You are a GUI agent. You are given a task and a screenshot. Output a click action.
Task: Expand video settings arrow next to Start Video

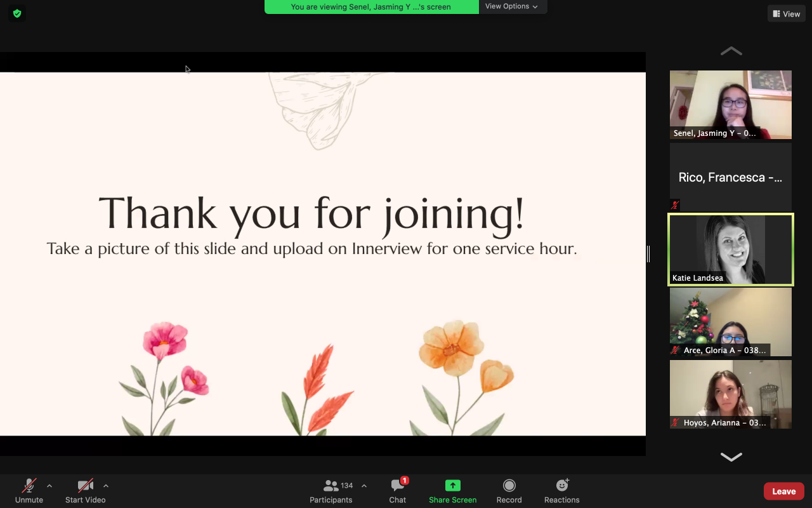click(x=106, y=486)
